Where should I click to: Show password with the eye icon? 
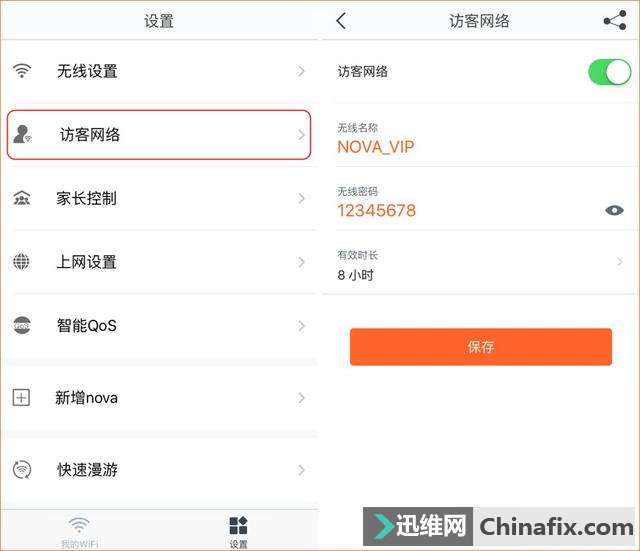pyautogui.click(x=614, y=210)
